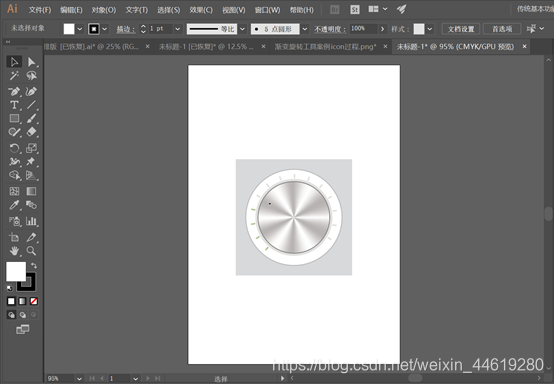The width and height of the screenshot is (554, 384).
Task: Select the Eyedropper tool
Action: tap(14, 205)
